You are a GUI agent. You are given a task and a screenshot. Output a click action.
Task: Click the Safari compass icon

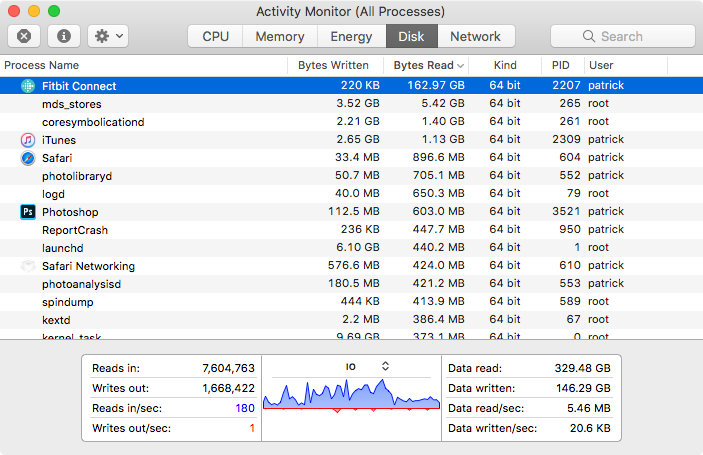click(28, 158)
